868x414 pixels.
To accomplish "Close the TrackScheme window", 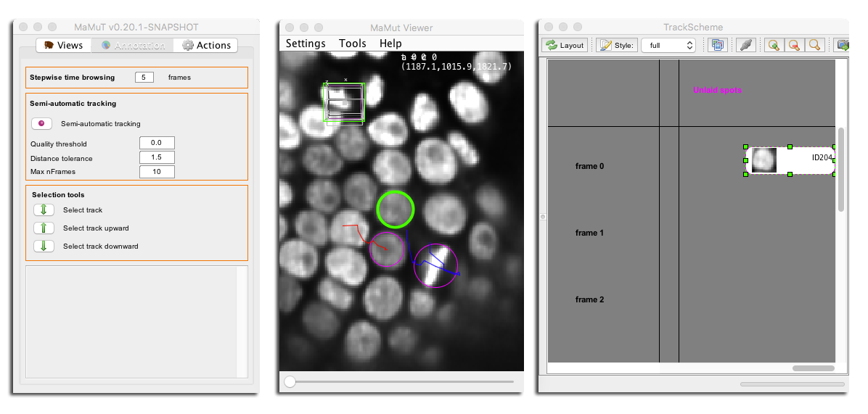I will tap(549, 27).
